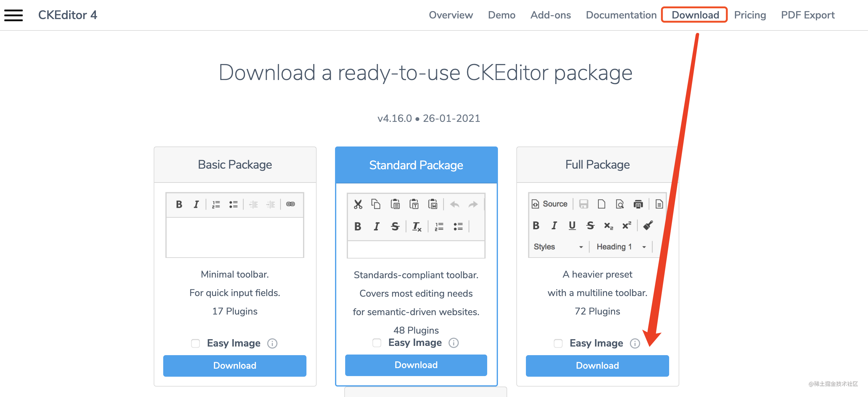The image size is (868, 397).
Task: Click the info icon beside Full Package Easy Image
Action: (x=635, y=343)
